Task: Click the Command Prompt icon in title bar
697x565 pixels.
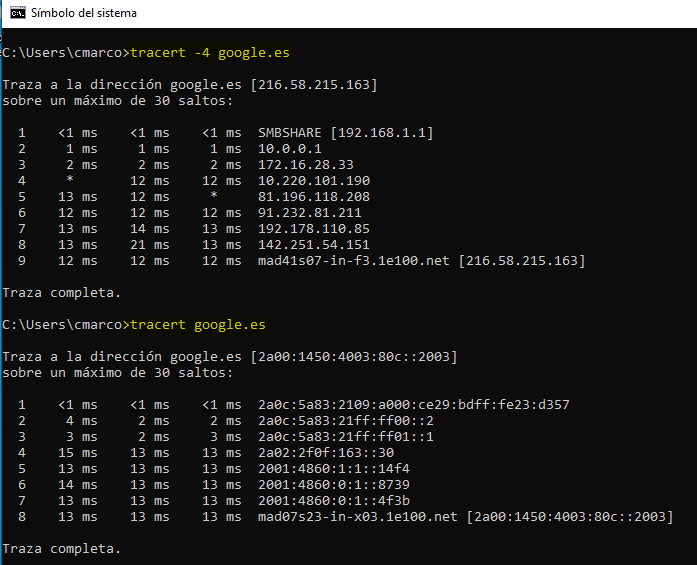Action: coord(16,14)
